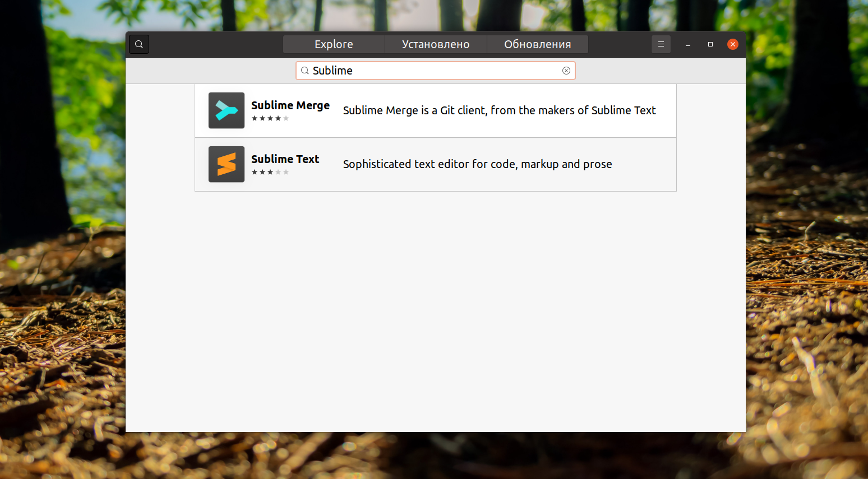Open the Sublime Merge app icon

click(x=227, y=110)
